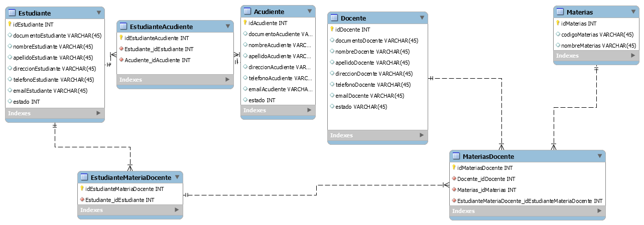644x225 pixels.
Task: Click the idMaterias primary key icon
Action: pos(558,24)
